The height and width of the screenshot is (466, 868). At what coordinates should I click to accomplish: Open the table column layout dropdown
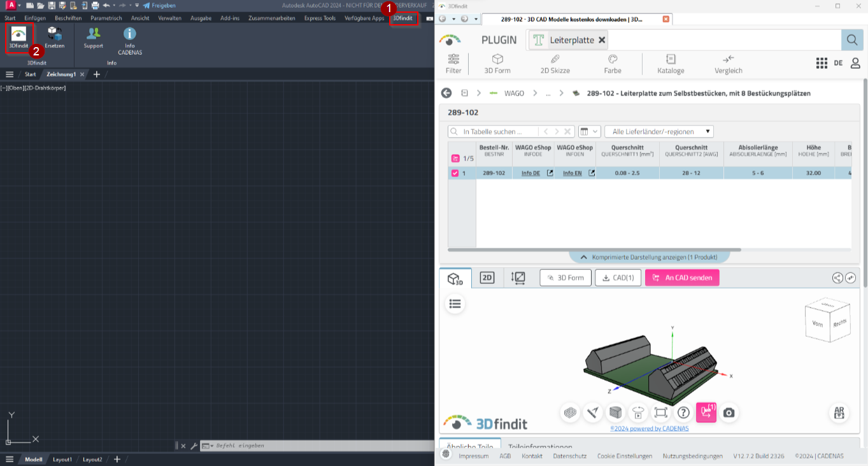coord(590,131)
